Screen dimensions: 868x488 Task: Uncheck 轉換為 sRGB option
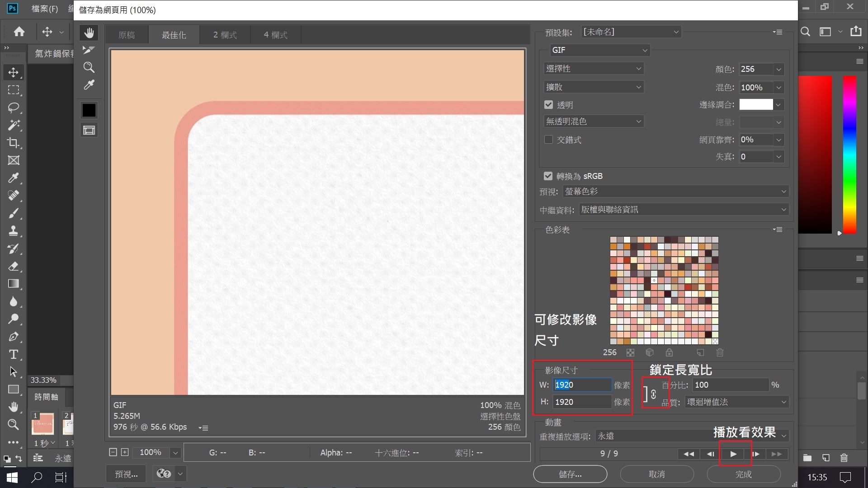point(548,176)
